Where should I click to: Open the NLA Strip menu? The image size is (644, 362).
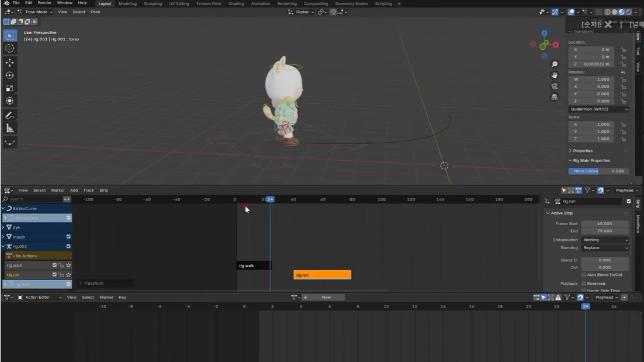click(x=104, y=190)
